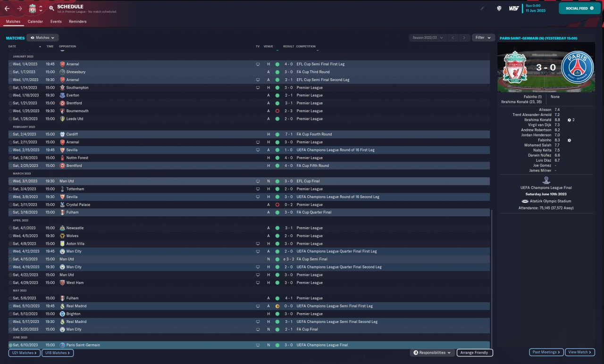This screenshot has width=604, height=364.
Task: Sort by the Competition column header
Action: click(x=306, y=47)
